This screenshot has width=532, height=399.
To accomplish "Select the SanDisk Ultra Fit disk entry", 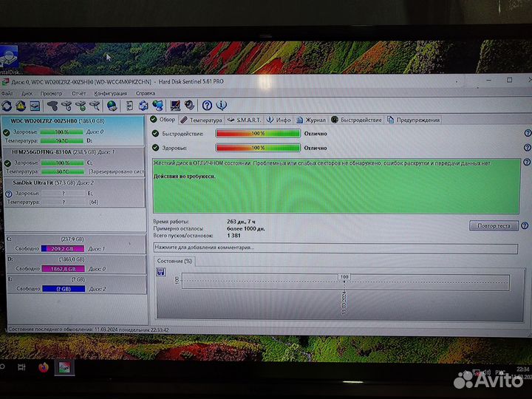I will (x=75, y=192).
